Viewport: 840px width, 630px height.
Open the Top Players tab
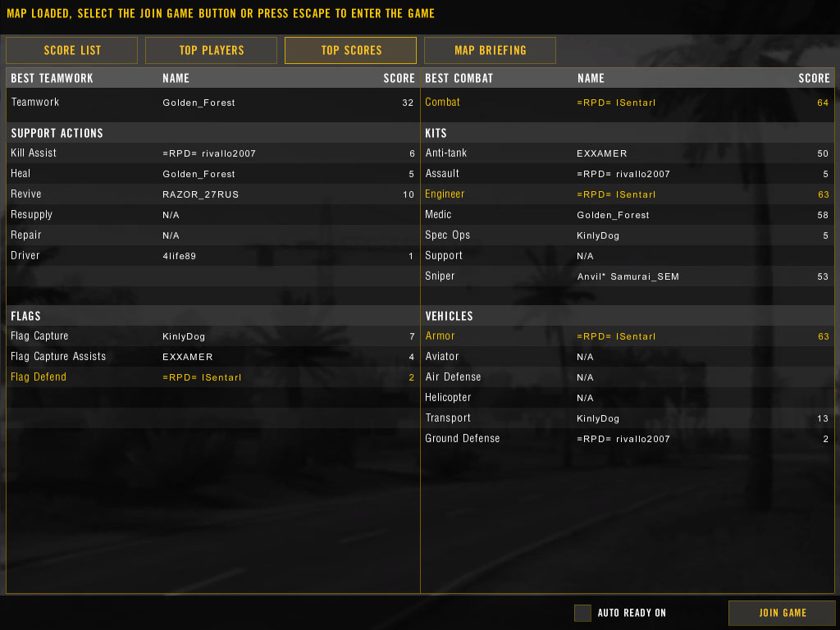211,51
